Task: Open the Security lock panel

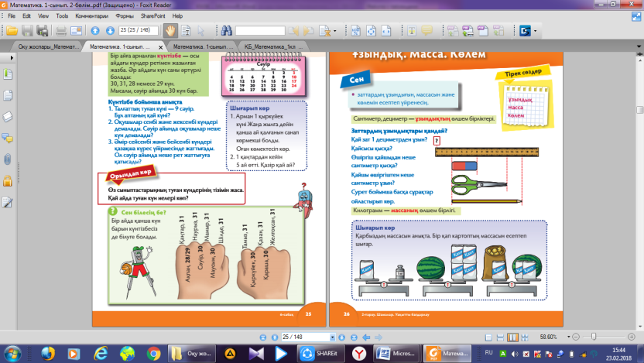Action: click(8, 181)
